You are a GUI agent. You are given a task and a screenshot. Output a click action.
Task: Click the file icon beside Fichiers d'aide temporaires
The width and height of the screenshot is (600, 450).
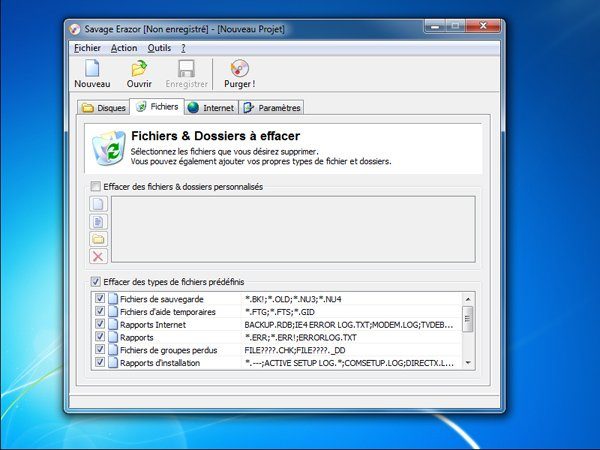112,311
